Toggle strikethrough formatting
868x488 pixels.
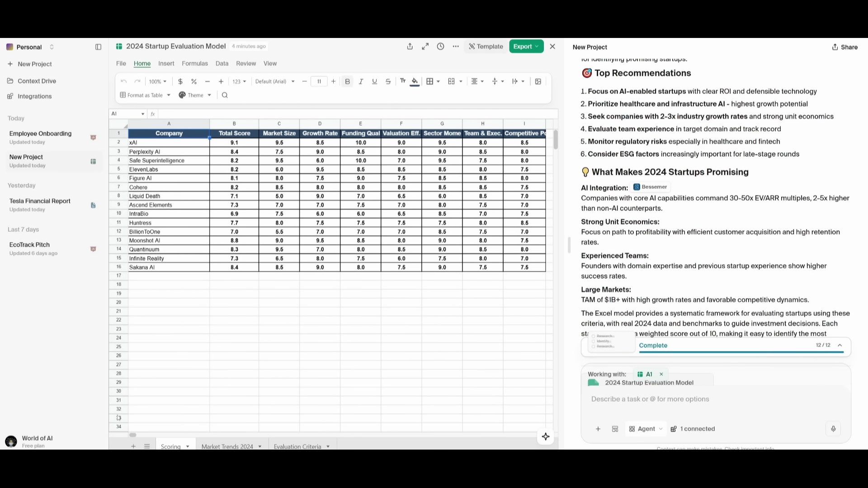click(x=388, y=82)
